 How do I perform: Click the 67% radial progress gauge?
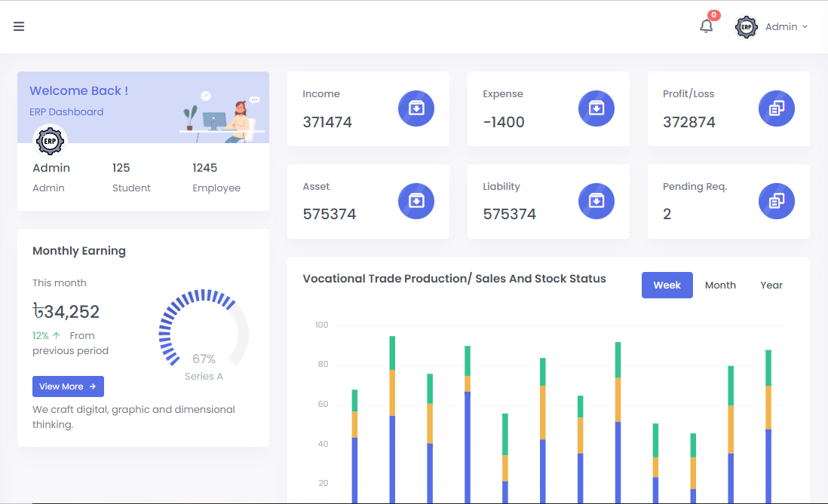[x=204, y=330]
